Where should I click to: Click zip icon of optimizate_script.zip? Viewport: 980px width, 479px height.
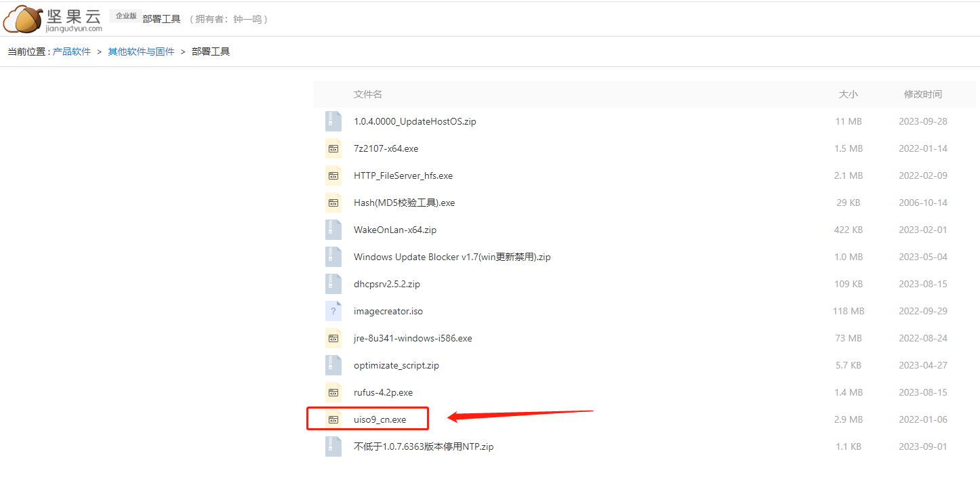(333, 365)
